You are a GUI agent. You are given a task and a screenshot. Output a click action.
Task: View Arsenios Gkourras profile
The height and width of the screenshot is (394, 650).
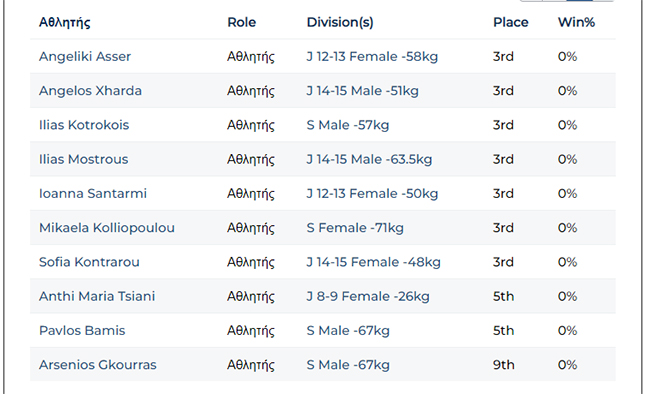coord(98,365)
